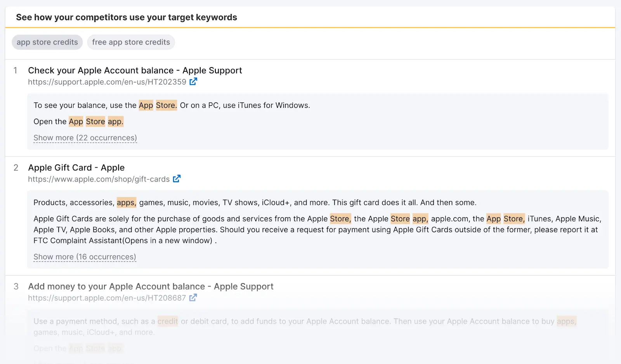Screen dimensions: 621x364
Task: Click the external link icon beside gift-cards URL
Action: 177,179
